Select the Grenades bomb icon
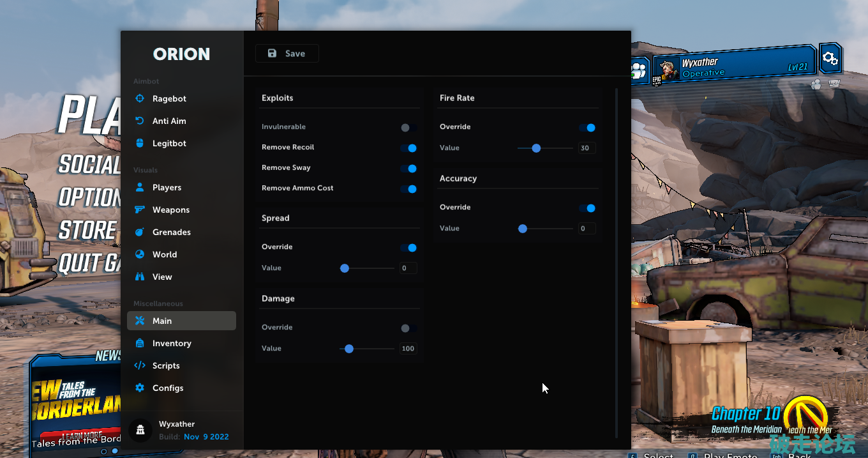868x458 pixels. coord(140,232)
